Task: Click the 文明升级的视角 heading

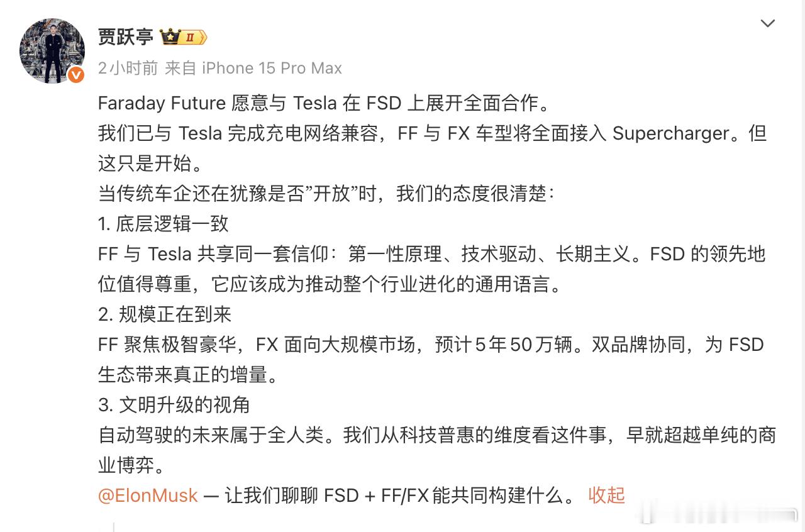Action: coord(174,406)
